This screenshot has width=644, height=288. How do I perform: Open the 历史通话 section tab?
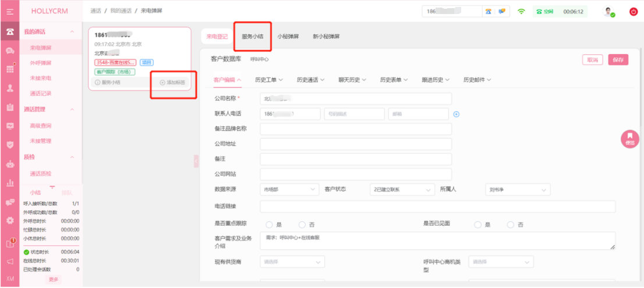coord(310,80)
